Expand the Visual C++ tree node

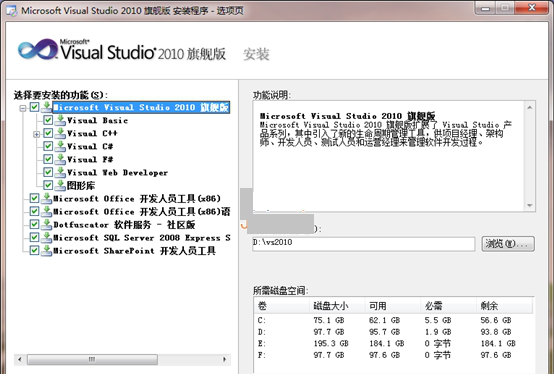[x=37, y=134]
